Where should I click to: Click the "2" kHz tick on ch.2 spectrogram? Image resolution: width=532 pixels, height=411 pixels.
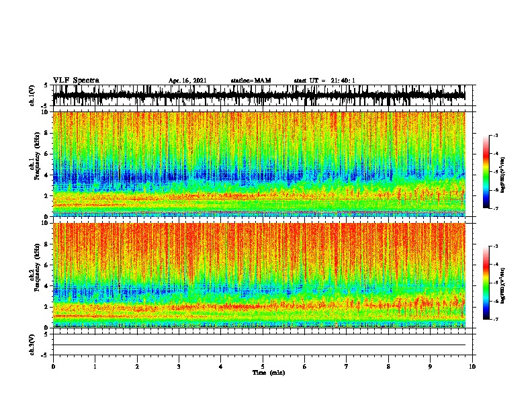47,307
